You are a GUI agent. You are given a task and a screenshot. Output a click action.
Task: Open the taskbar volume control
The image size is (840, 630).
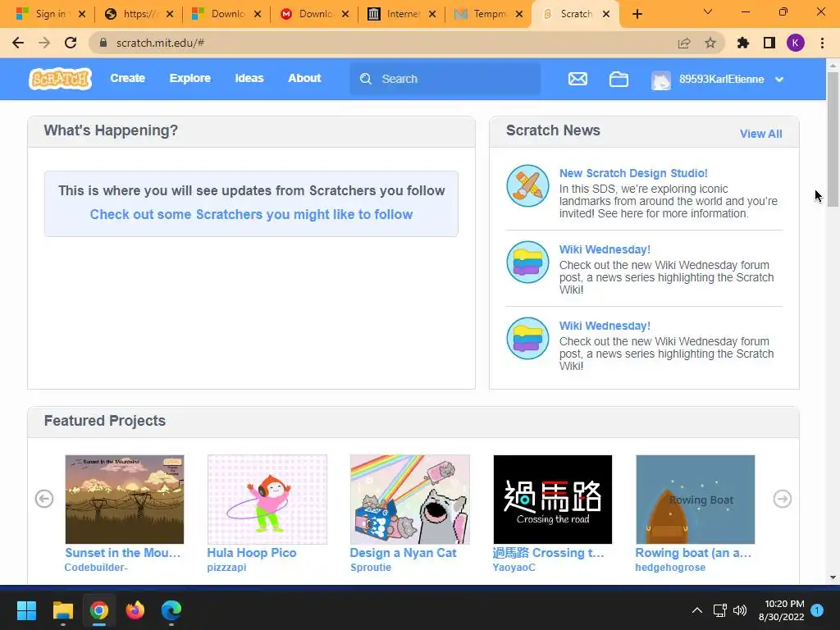740,610
